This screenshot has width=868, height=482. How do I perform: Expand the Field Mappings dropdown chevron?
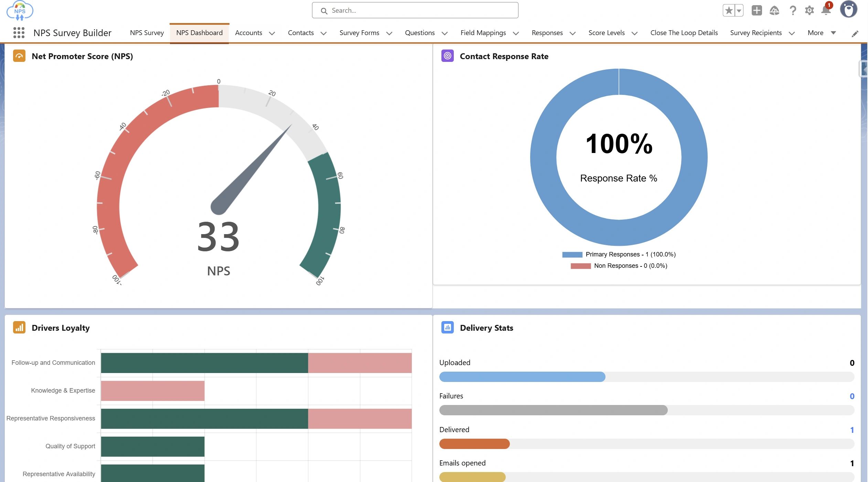516,33
